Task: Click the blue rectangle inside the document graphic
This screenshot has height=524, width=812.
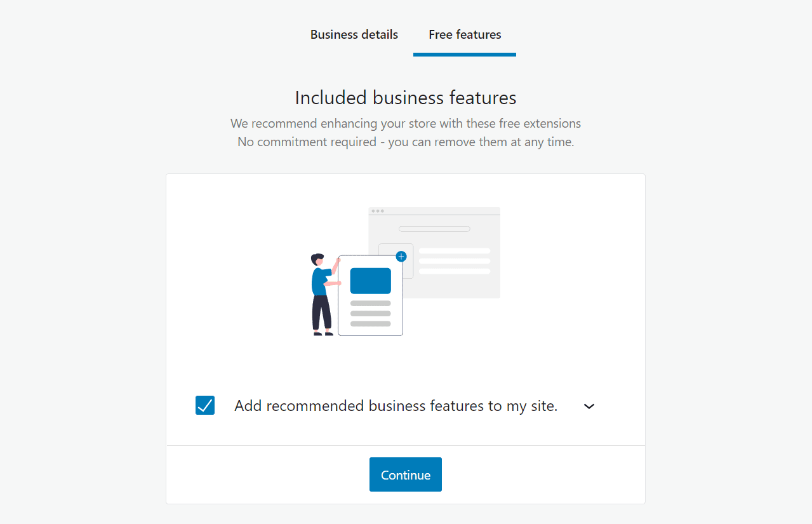Action: pos(370,280)
